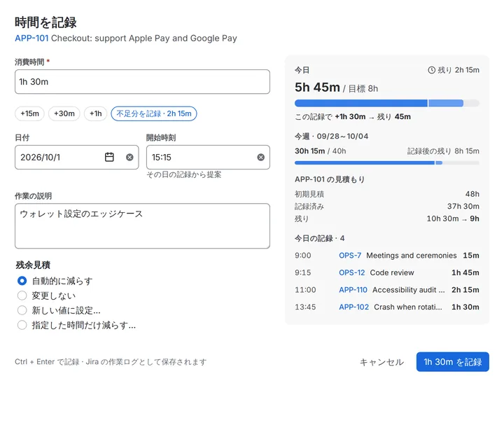504x430 pixels.
Task: Select 自動的に減らす radio option
Action: [x=22, y=281]
